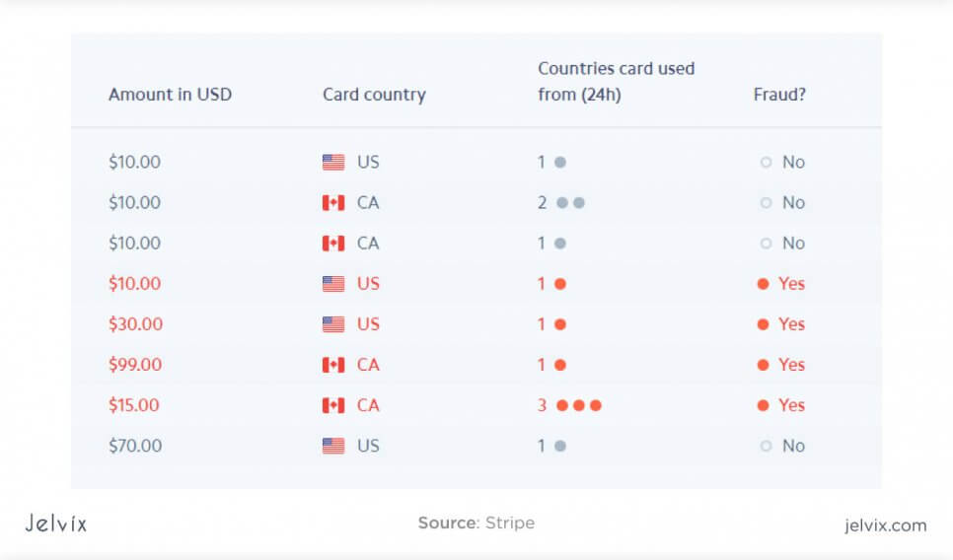Screen dimensions: 953x560
Task: Click the red dot in the $10.00 fraud row
Action: (x=560, y=284)
